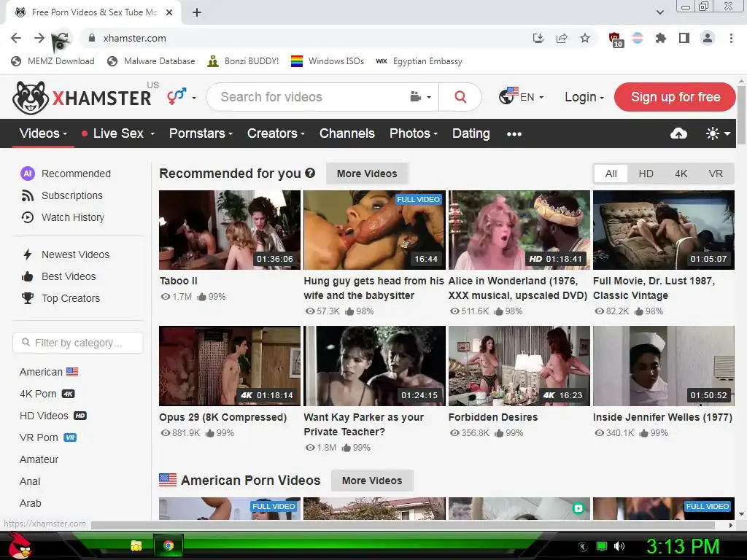Screen dimensions: 747x560
Task: Expand the Creators nav dropdown
Action: (x=276, y=133)
